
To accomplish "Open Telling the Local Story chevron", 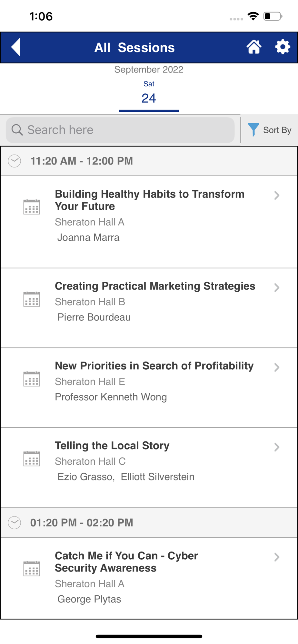I will [277, 447].
